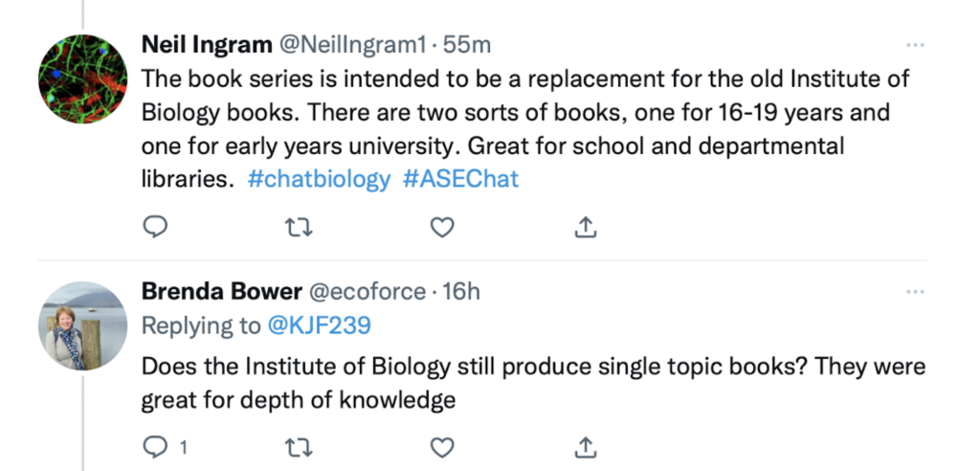Open the @KJF239 profile link

[x=319, y=325]
